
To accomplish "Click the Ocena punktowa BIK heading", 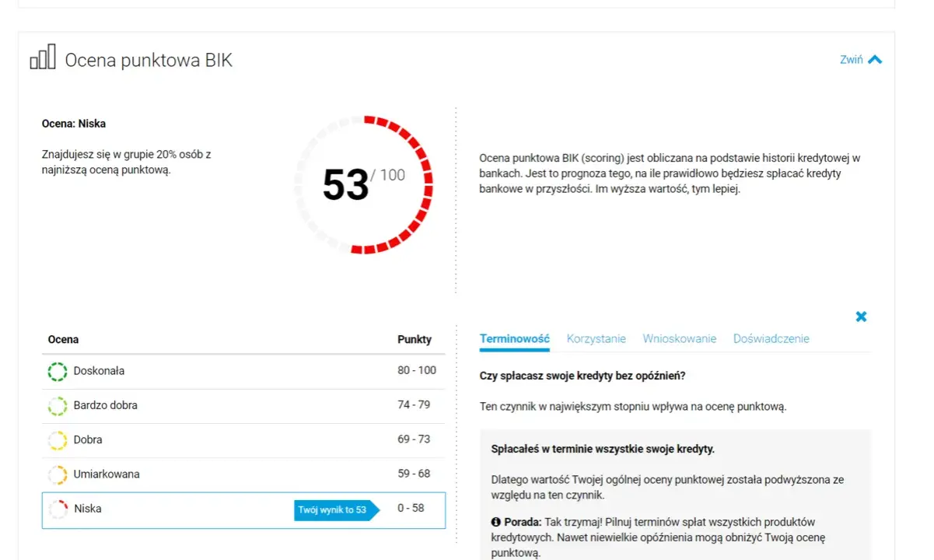I will point(149,60).
